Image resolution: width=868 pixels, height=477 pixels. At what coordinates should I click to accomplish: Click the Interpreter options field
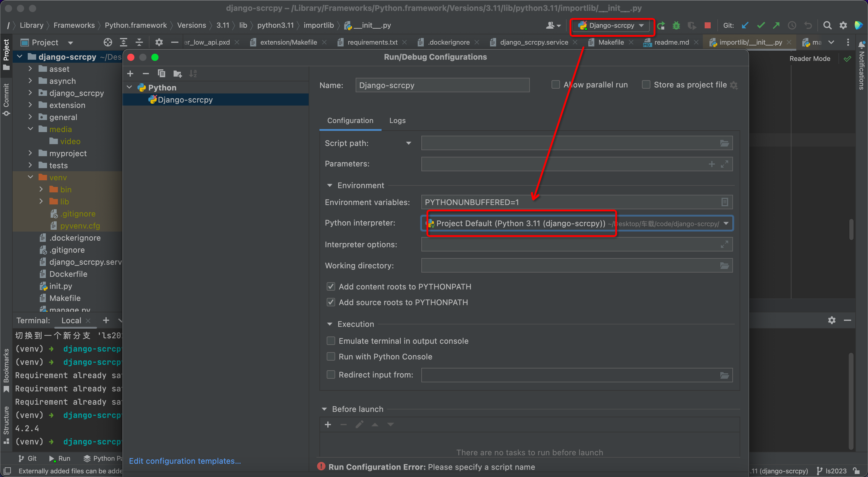577,245
